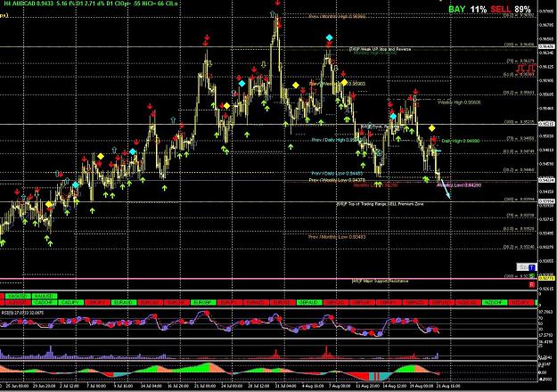The height and width of the screenshot is (392, 557).
Task: Click the Major Support/Resistance line label
Action: 380,282
